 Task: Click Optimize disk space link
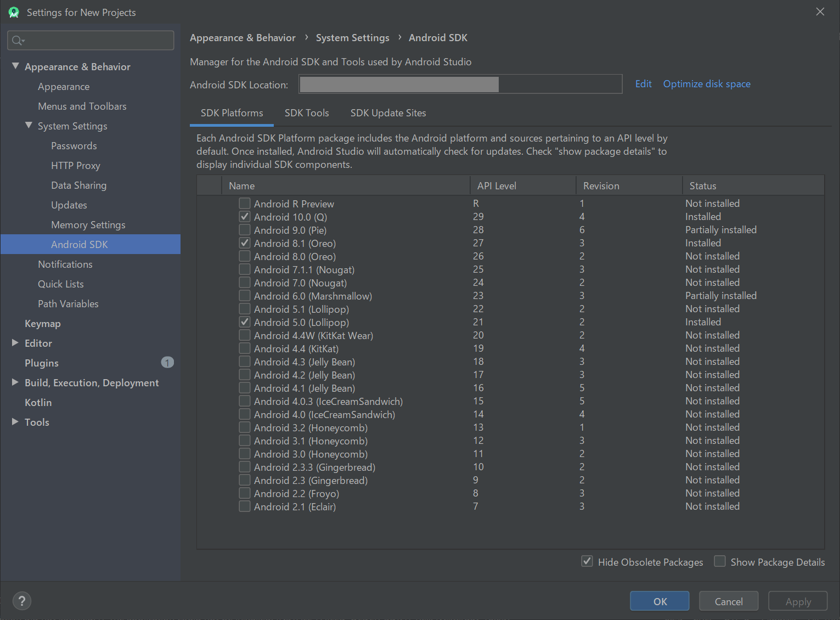pyautogui.click(x=707, y=84)
